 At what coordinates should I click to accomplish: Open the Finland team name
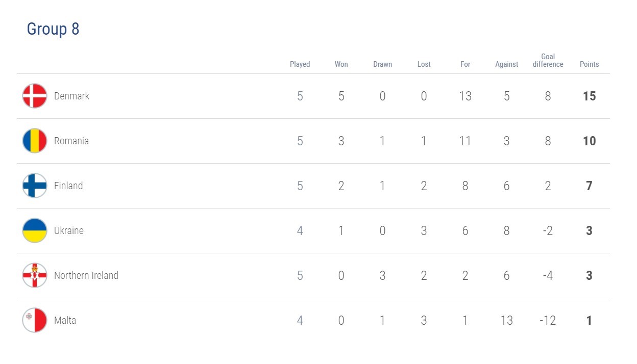[x=68, y=186]
